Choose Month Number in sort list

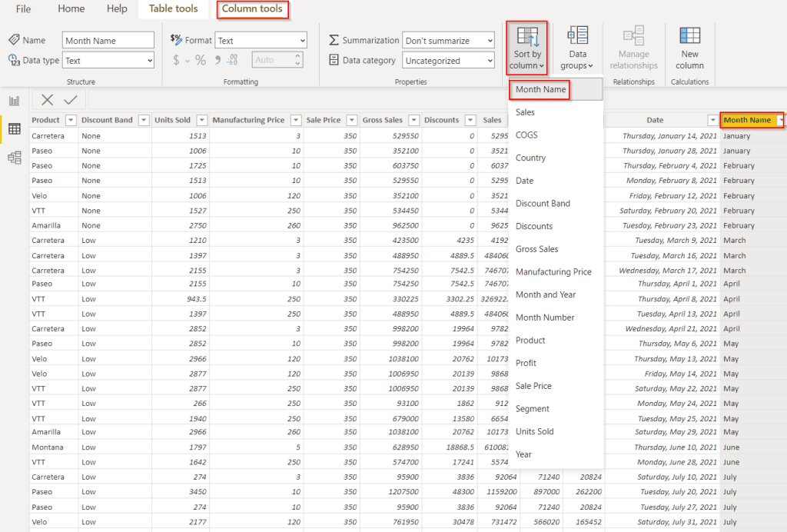pos(556,318)
